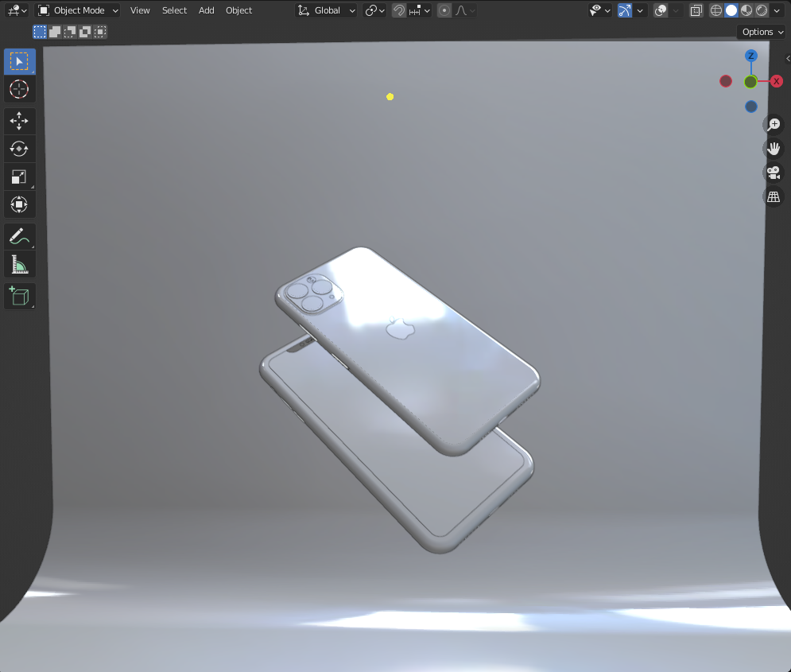Select the yellow light point
The width and height of the screenshot is (791, 672).
coord(390,97)
